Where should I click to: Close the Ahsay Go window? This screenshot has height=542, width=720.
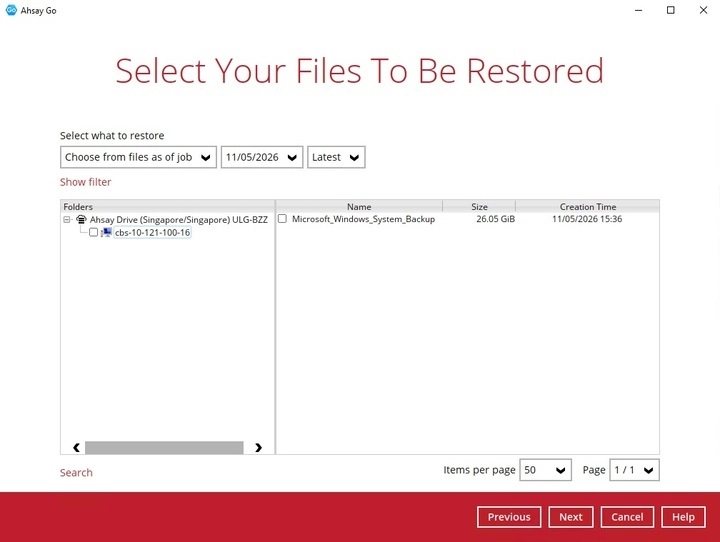(x=703, y=10)
